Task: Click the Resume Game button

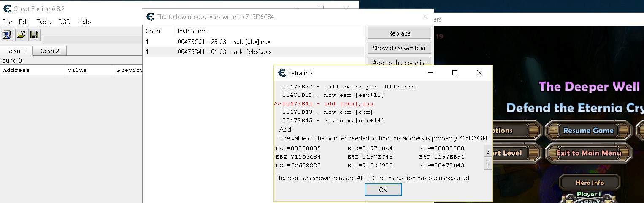Action: pyautogui.click(x=588, y=131)
